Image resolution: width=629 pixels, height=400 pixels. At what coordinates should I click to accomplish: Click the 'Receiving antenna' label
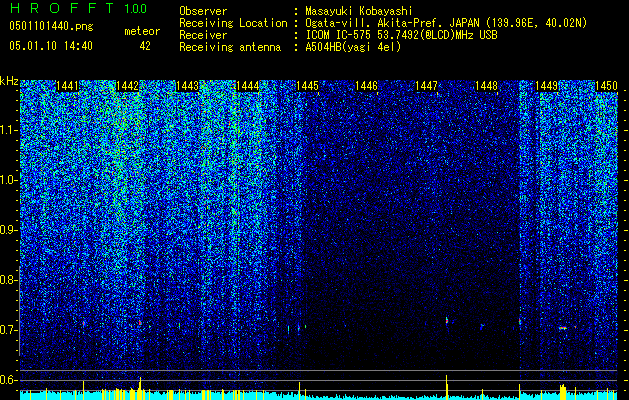point(230,47)
